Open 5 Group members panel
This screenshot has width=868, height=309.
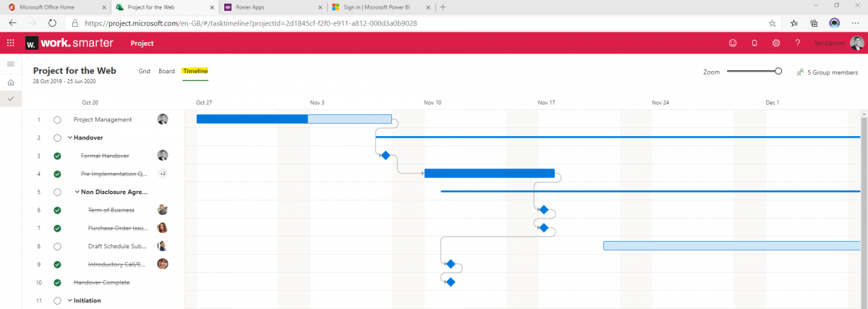coord(827,72)
